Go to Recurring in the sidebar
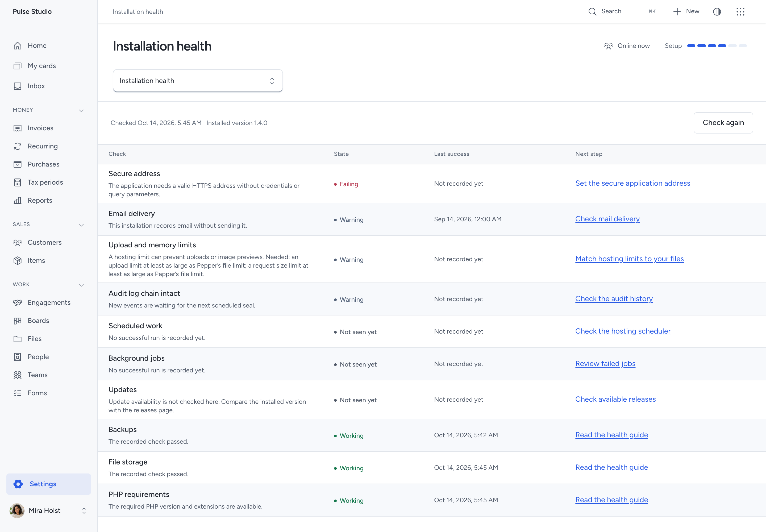Viewport: 766px width, 532px height. tap(43, 146)
